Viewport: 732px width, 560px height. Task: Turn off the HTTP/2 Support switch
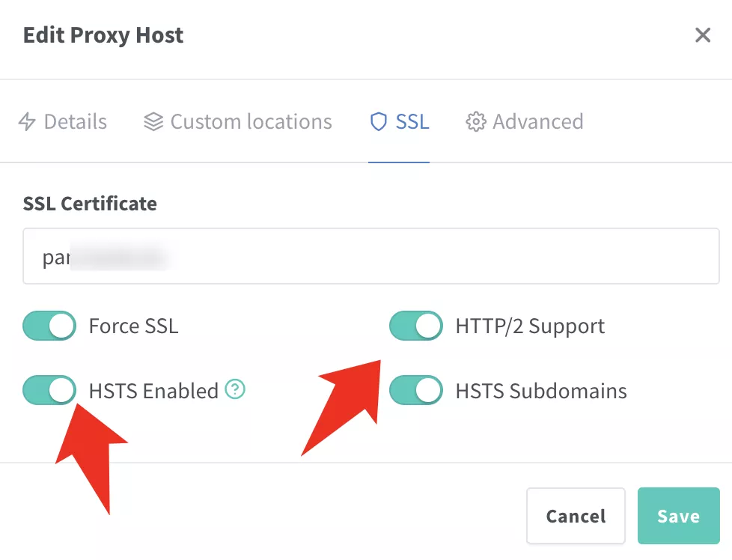(416, 326)
